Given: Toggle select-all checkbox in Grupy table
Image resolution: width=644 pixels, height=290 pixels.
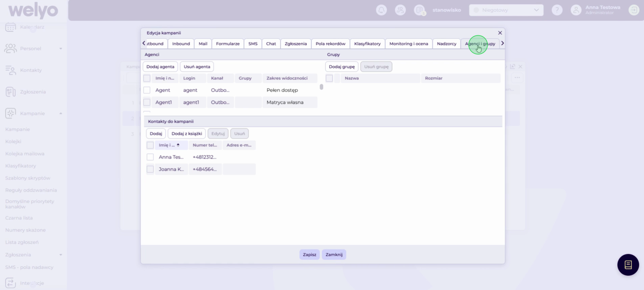Looking at the screenshot, I should coord(329,78).
